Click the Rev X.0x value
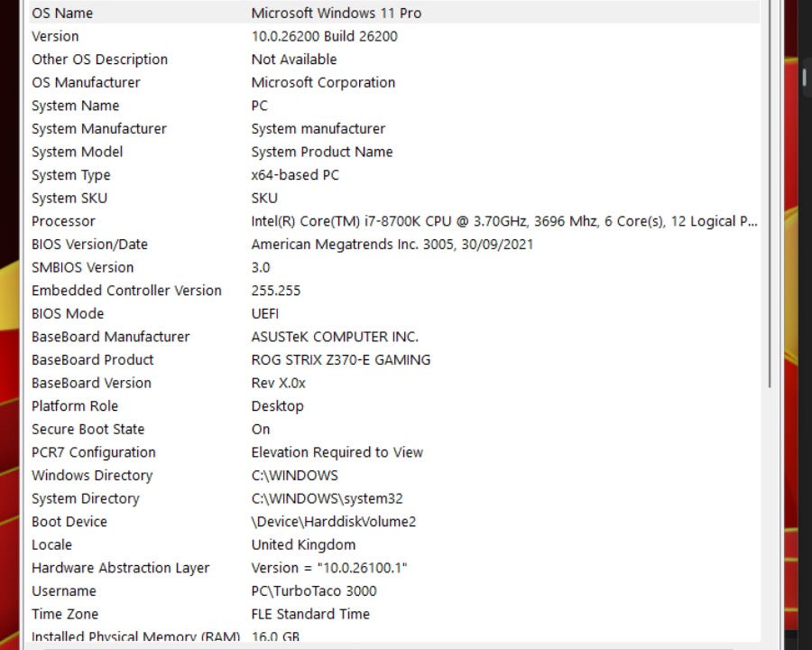The height and width of the screenshot is (650, 812). point(278,383)
